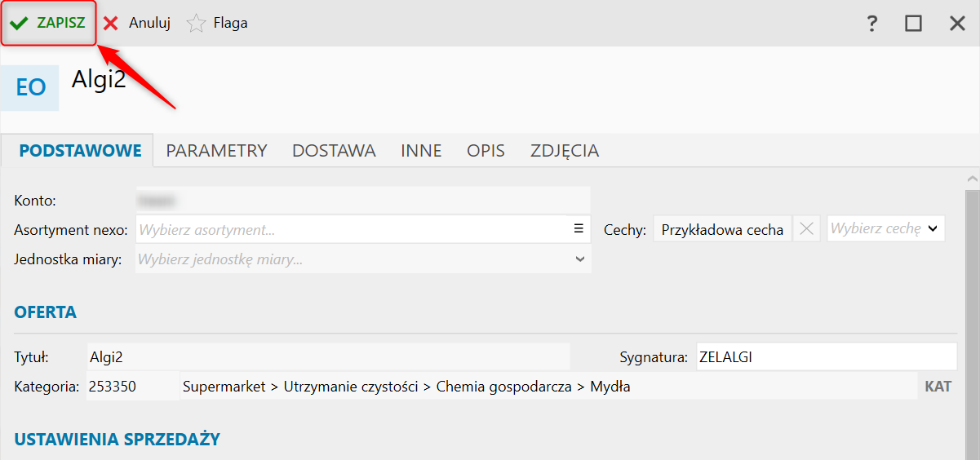Show the OPIS tab
The width and height of the screenshot is (980, 460).
click(486, 151)
